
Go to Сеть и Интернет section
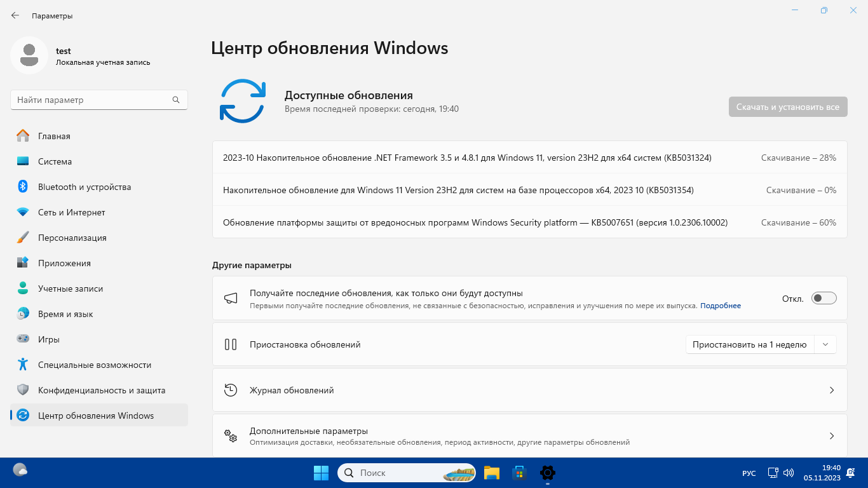point(71,212)
